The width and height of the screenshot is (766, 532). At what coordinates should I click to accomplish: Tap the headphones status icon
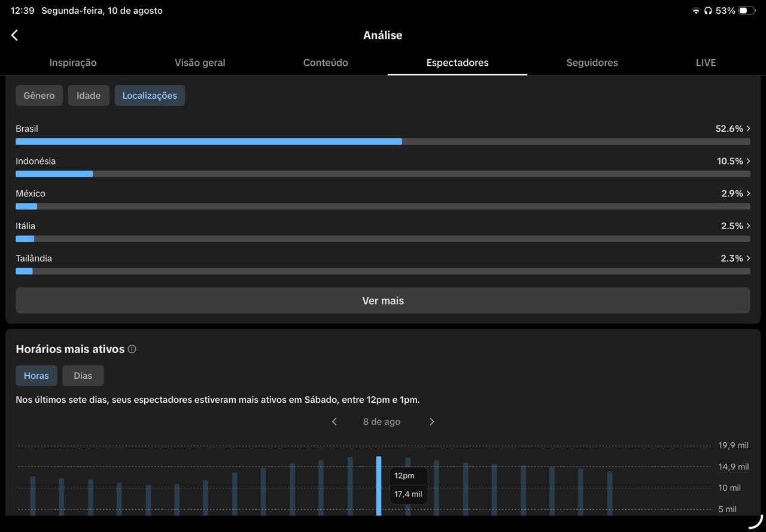(x=708, y=11)
